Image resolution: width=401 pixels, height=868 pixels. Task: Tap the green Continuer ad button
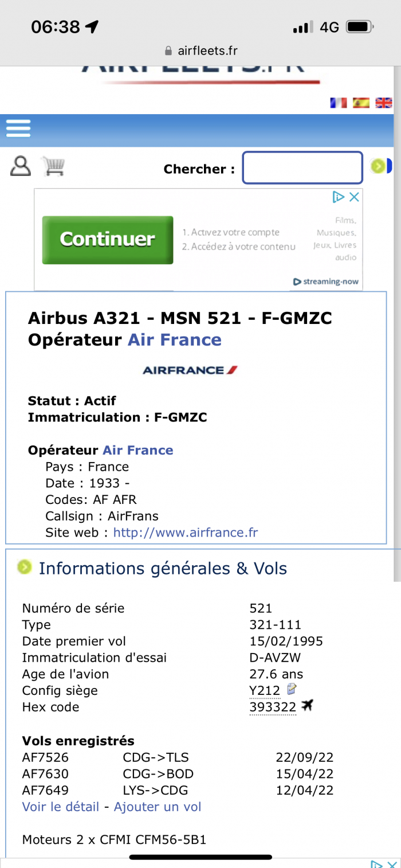[x=108, y=240]
